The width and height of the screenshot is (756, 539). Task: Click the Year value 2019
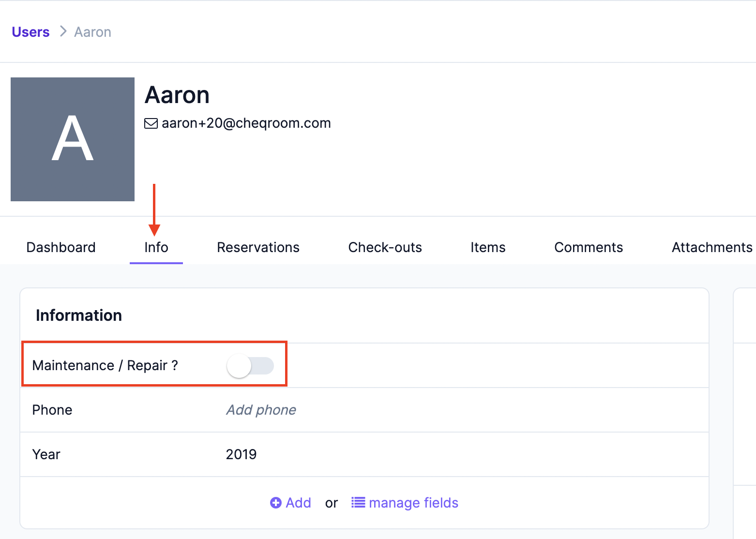pyautogui.click(x=241, y=454)
